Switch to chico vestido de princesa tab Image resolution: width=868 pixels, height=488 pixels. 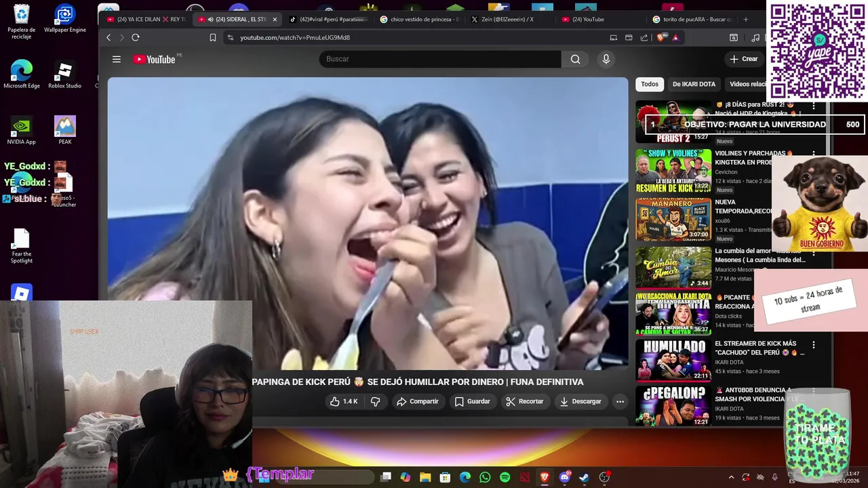click(420, 20)
